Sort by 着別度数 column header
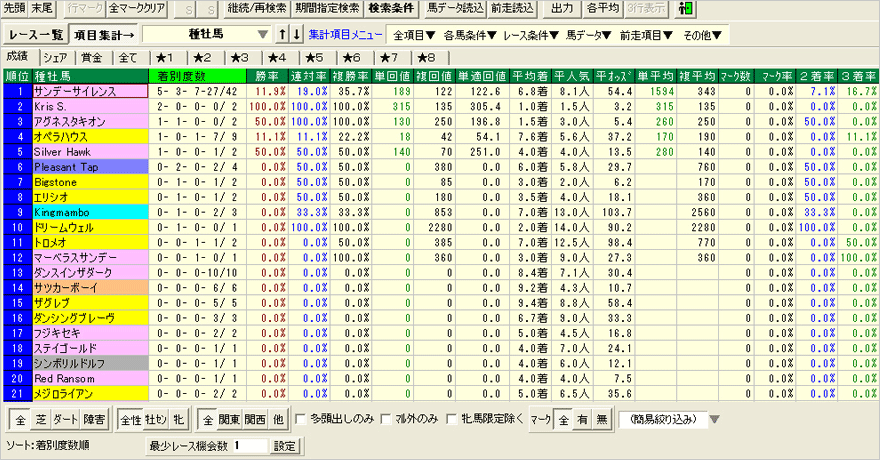 [x=198, y=76]
